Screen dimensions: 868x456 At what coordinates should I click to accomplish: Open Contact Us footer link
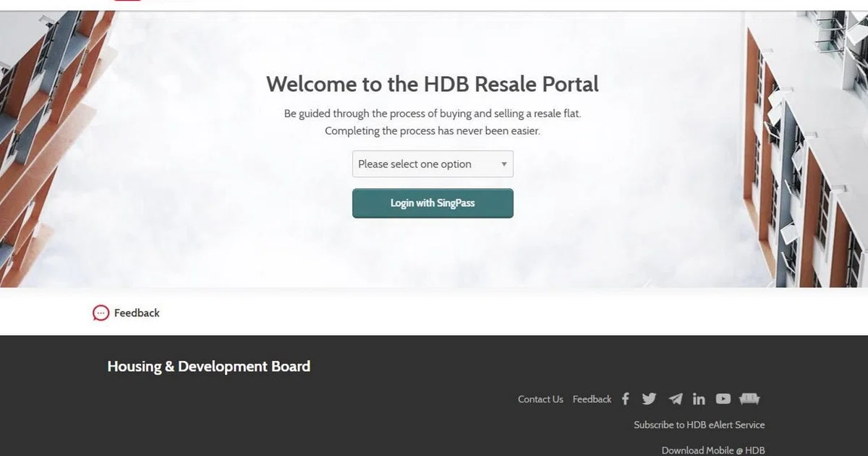pyautogui.click(x=540, y=400)
